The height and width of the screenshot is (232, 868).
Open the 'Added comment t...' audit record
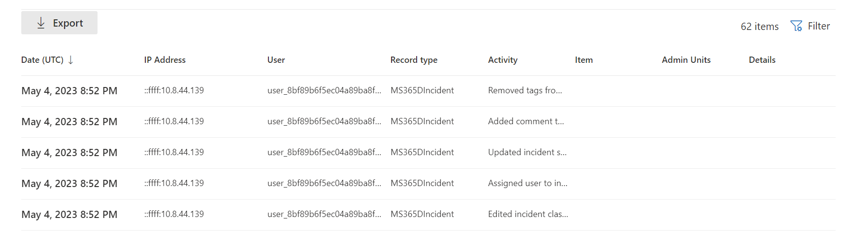[526, 121]
